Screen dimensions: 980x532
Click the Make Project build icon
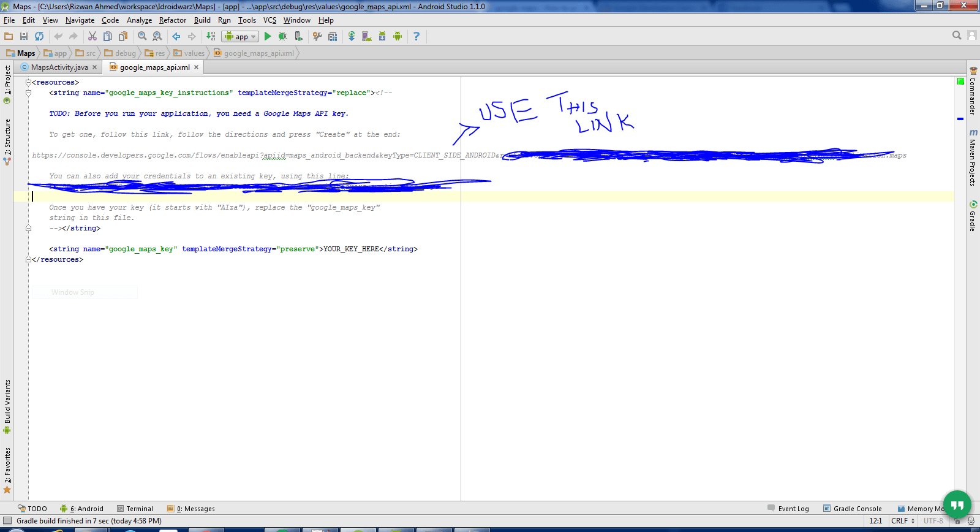(x=211, y=36)
